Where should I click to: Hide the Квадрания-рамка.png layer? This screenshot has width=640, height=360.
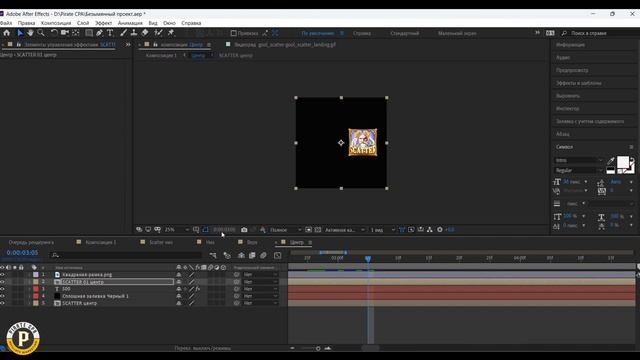(x=2, y=275)
